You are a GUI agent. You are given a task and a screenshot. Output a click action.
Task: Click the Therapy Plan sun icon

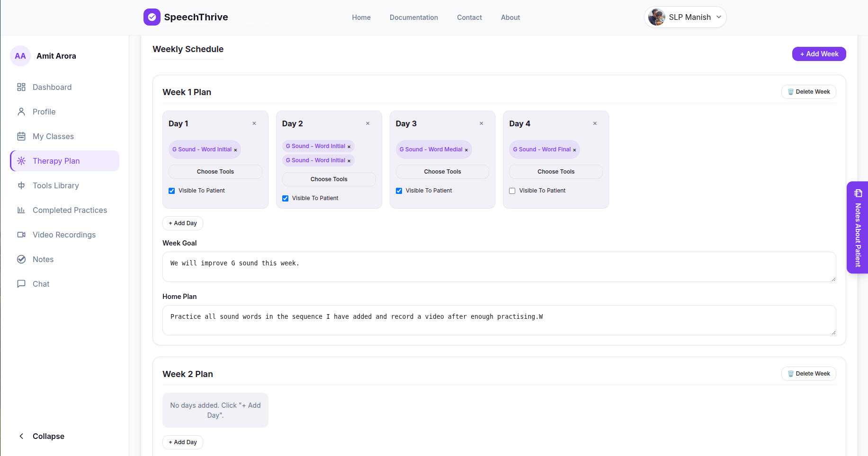pos(21,161)
